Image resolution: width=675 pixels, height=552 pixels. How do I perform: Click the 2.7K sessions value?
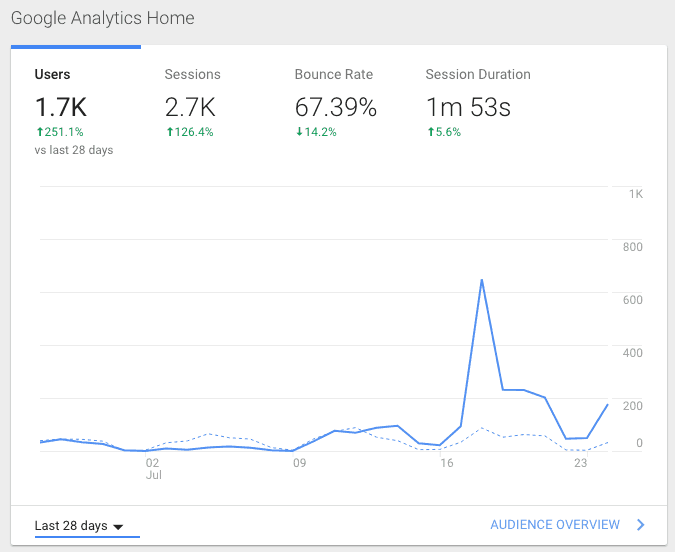pyautogui.click(x=190, y=107)
